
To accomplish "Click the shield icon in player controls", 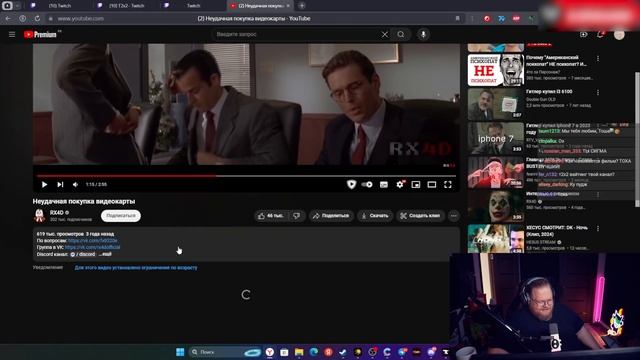I will pyautogui.click(x=351, y=184).
